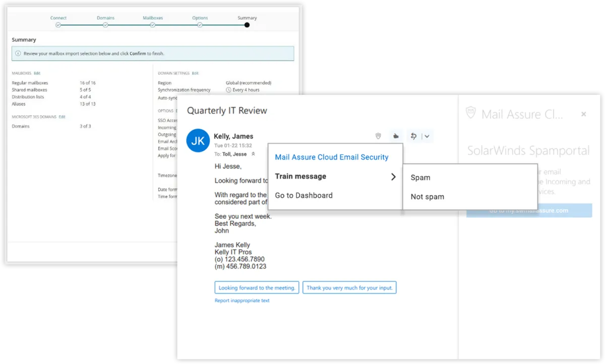This screenshot has height=364, width=605.
Task: Choose 'Thank you very much for your input.' reply
Action: 349,288
